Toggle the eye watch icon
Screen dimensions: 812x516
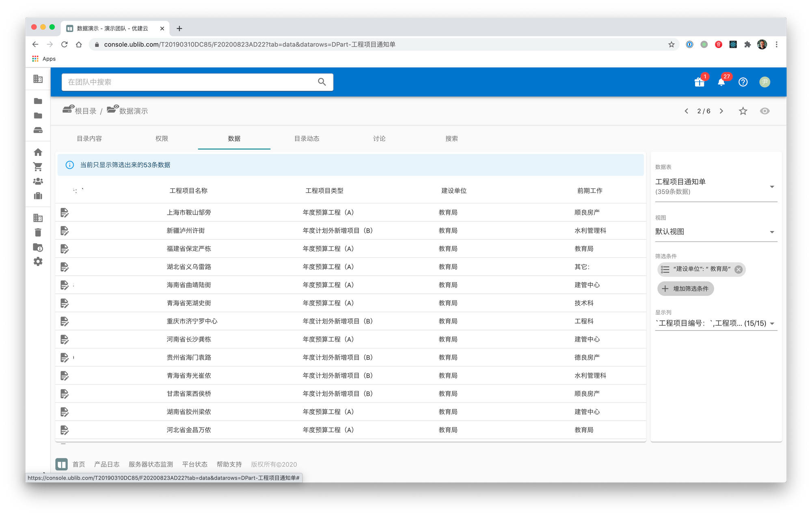[x=764, y=111]
